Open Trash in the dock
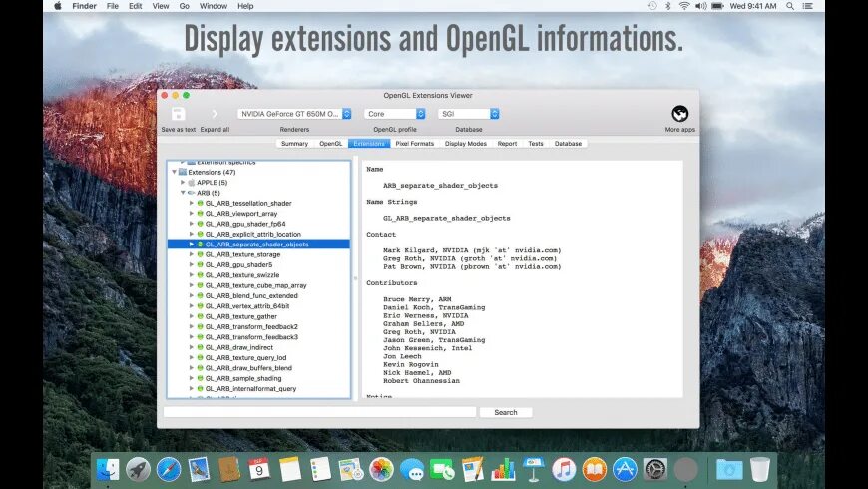Screen dimensions: 868x489 [x=760, y=470]
